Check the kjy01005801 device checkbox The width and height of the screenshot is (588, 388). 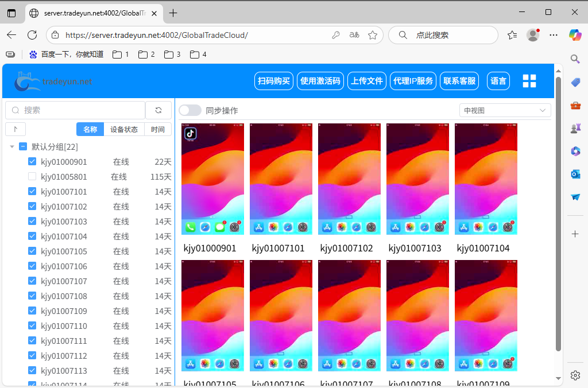click(32, 177)
